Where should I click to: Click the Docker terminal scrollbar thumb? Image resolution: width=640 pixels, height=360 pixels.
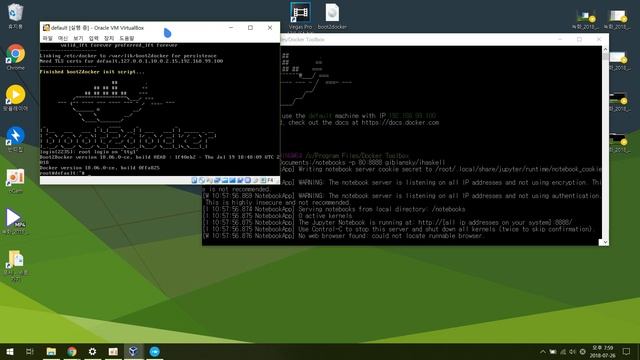605,57
